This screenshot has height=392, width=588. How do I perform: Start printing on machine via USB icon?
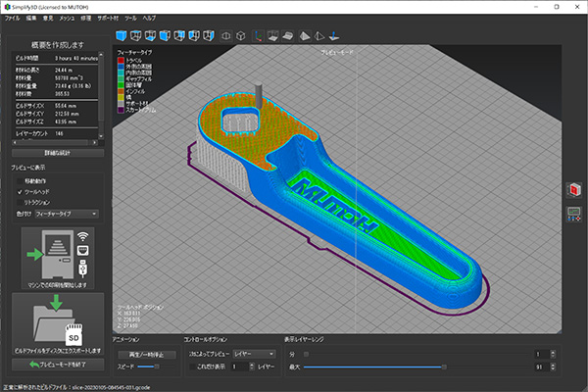pos(57,257)
